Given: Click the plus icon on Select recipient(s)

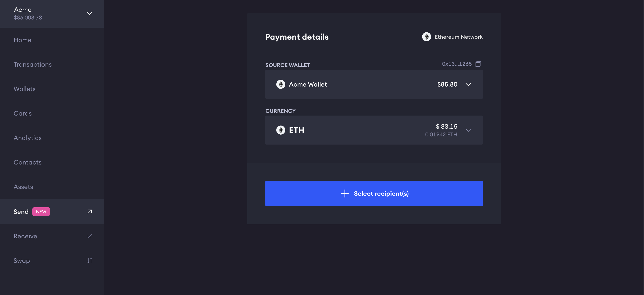Looking at the screenshot, I should click(344, 193).
